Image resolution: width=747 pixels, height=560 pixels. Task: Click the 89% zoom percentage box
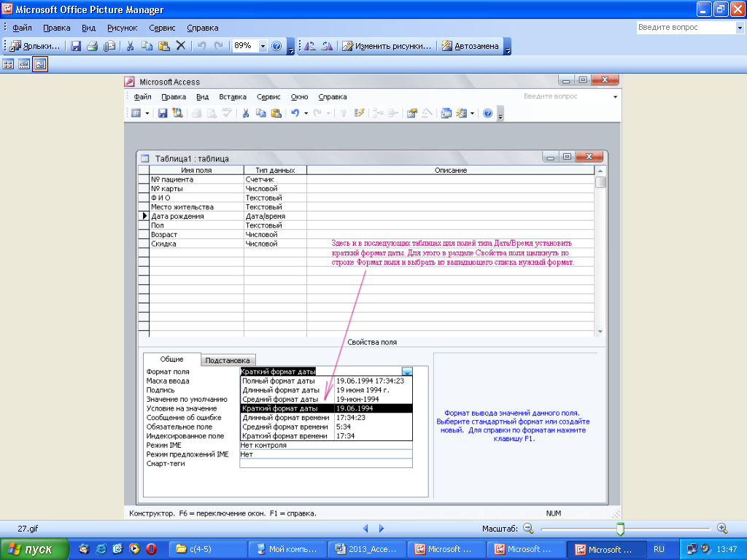[246, 46]
